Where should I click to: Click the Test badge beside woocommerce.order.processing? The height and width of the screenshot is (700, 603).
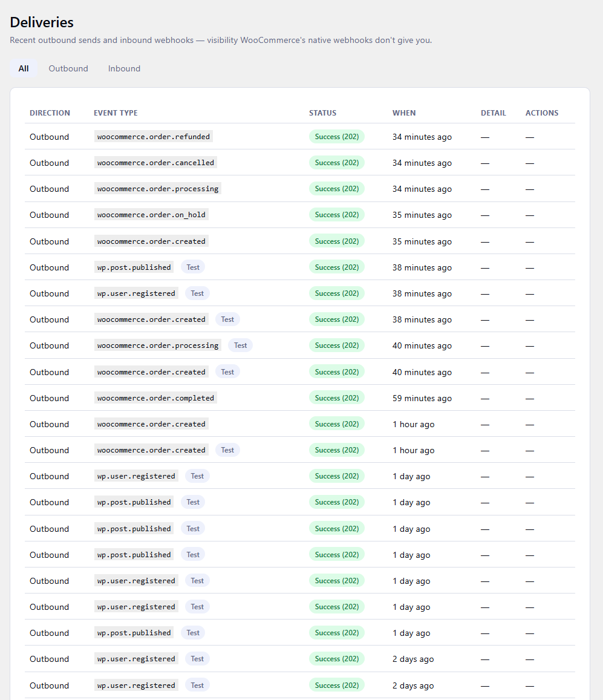[x=240, y=345]
